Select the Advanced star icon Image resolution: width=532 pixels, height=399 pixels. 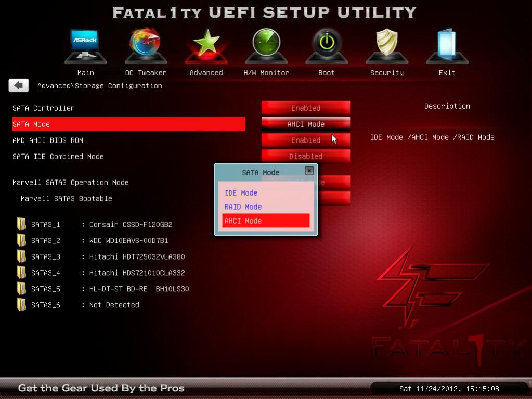[x=206, y=46]
